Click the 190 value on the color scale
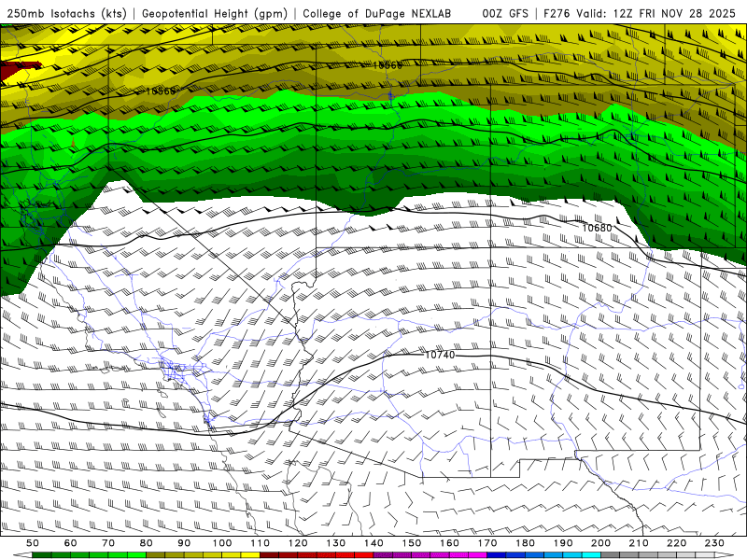Image resolution: width=747 pixels, height=560 pixels. click(x=563, y=543)
